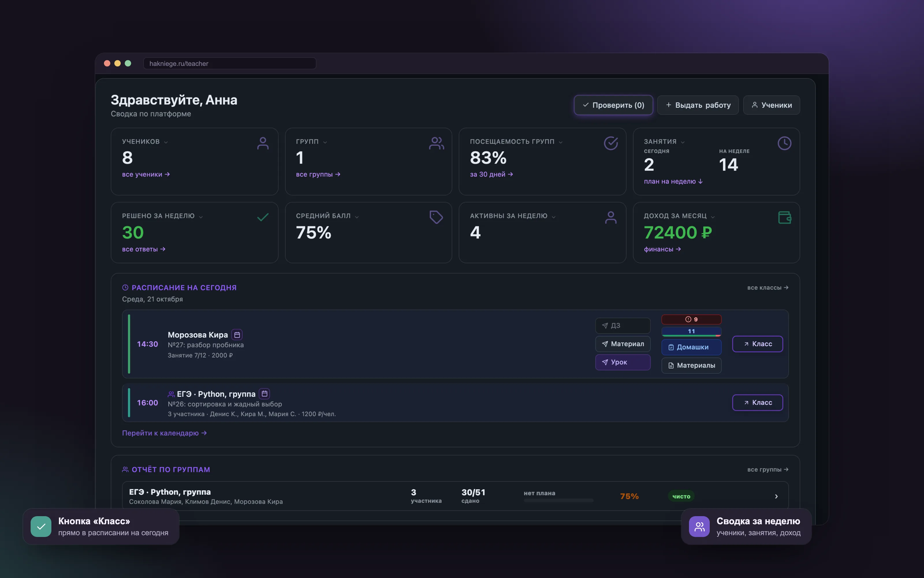Viewport: 924px width, 578px height.
Task: Follow the Перейти к календарю link
Action: 164,433
